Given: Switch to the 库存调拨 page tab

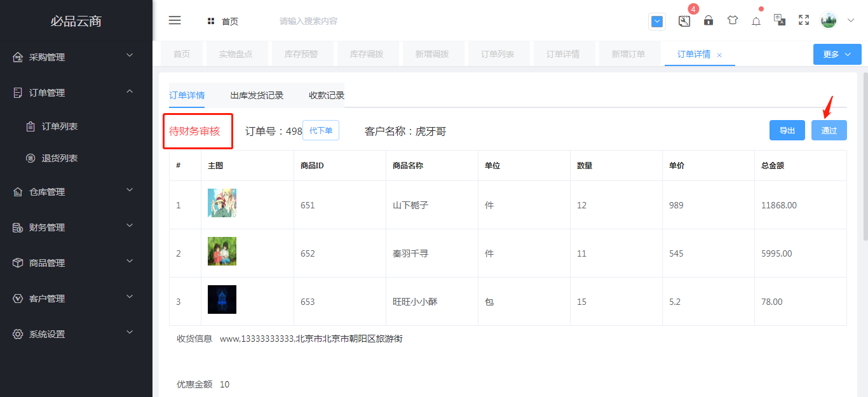Looking at the screenshot, I should [367, 55].
